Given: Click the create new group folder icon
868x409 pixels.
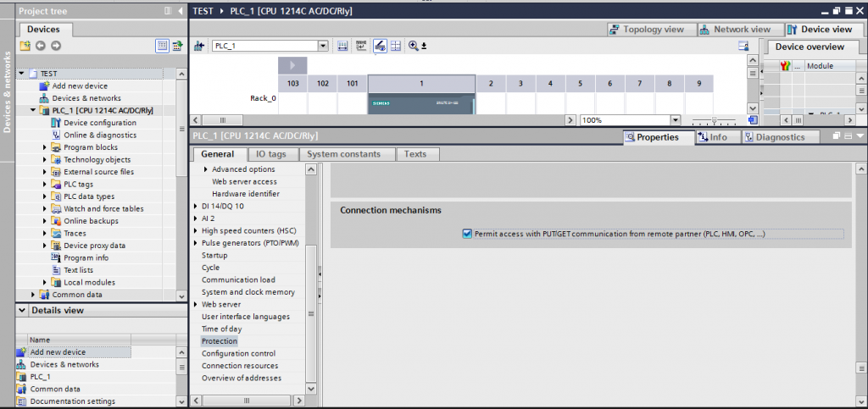Looking at the screenshot, I should pos(25,46).
